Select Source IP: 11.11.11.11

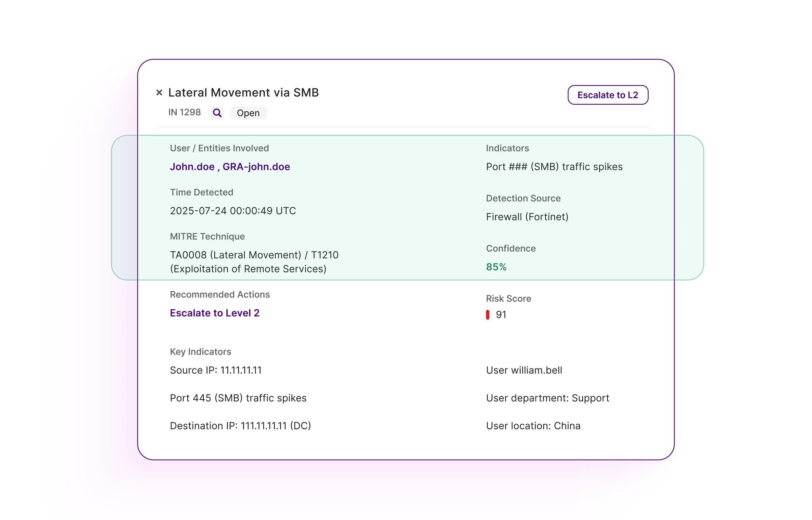(216, 370)
